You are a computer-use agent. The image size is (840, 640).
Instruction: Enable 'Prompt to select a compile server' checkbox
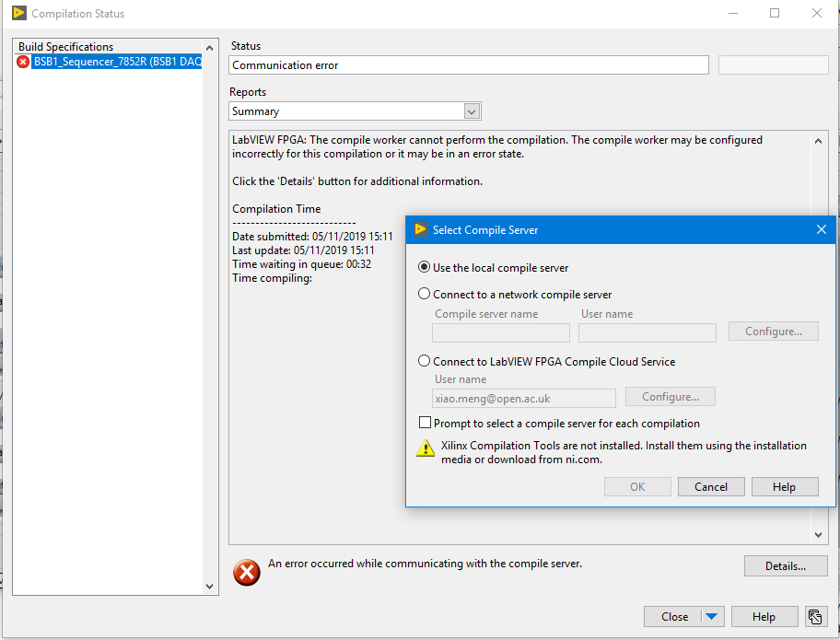425,424
